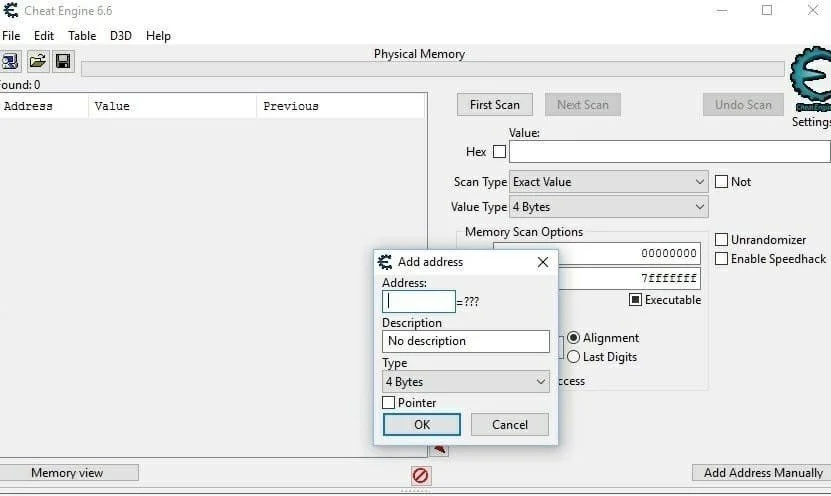Click Add Address Manually button
831x496 pixels.
[x=762, y=473]
